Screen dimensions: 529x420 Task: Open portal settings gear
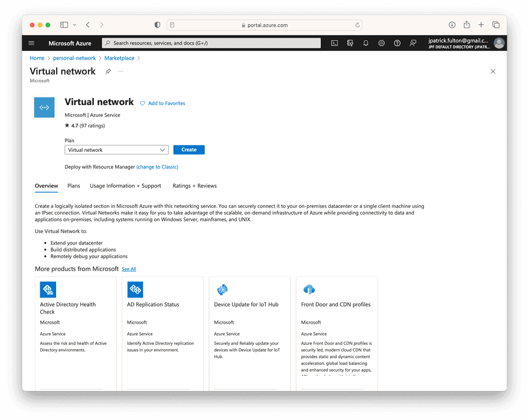pyautogui.click(x=381, y=43)
